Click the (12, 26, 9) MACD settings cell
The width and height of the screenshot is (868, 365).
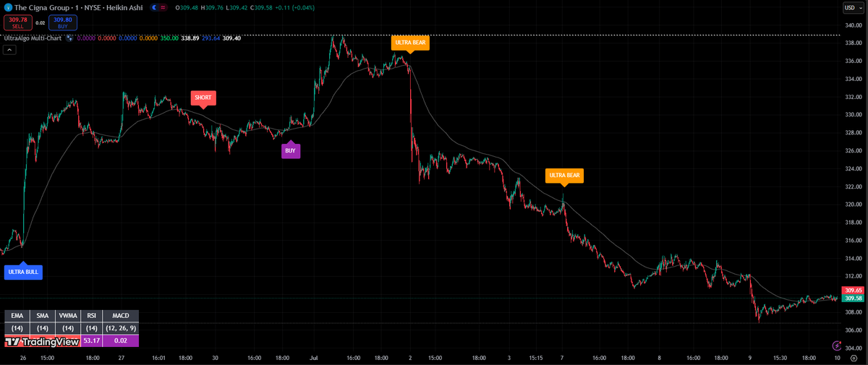click(121, 328)
